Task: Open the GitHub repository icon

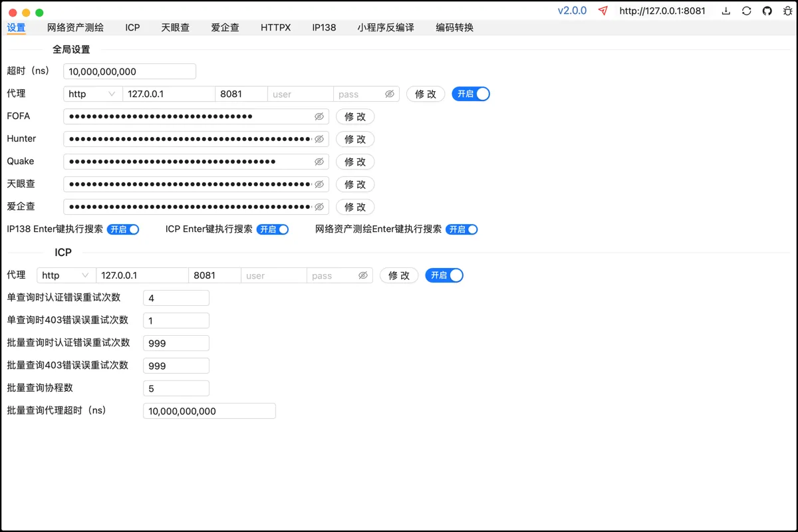Action: 767,11
